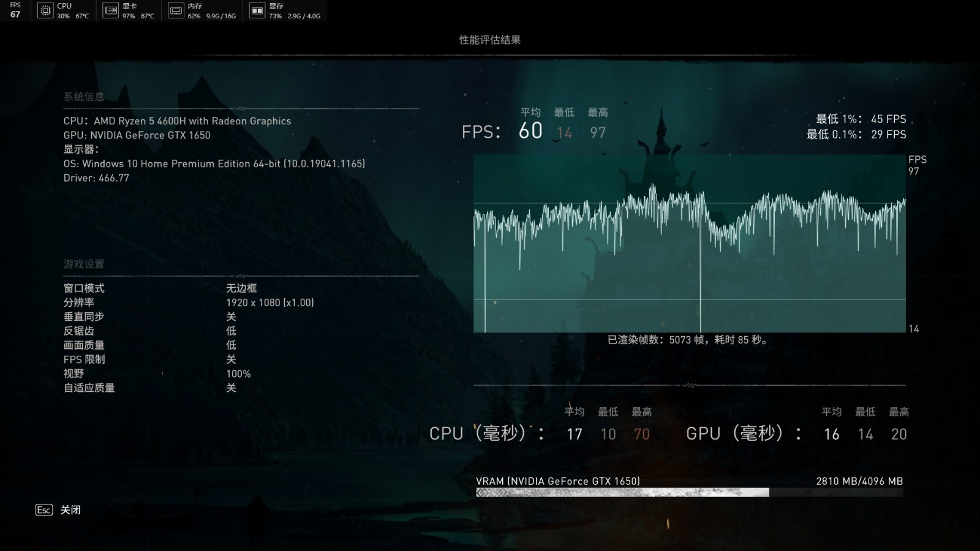Click the 2810 MB/4096 MB VRAM reading
The height and width of the screenshot is (551, 980).
[x=859, y=481]
